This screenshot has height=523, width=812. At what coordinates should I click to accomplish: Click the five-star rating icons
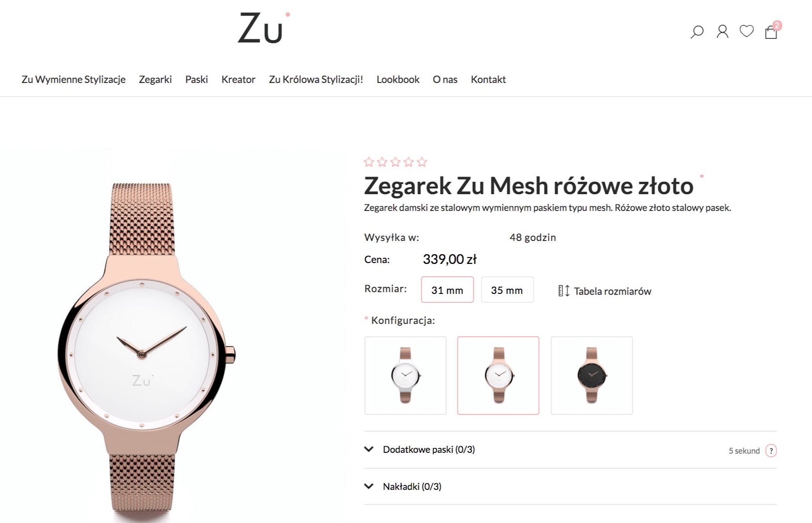coord(395,162)
